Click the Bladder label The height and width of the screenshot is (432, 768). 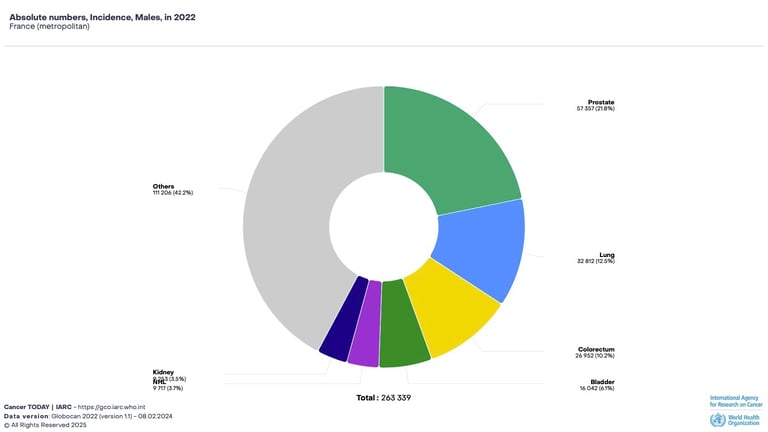coord(602,382)
